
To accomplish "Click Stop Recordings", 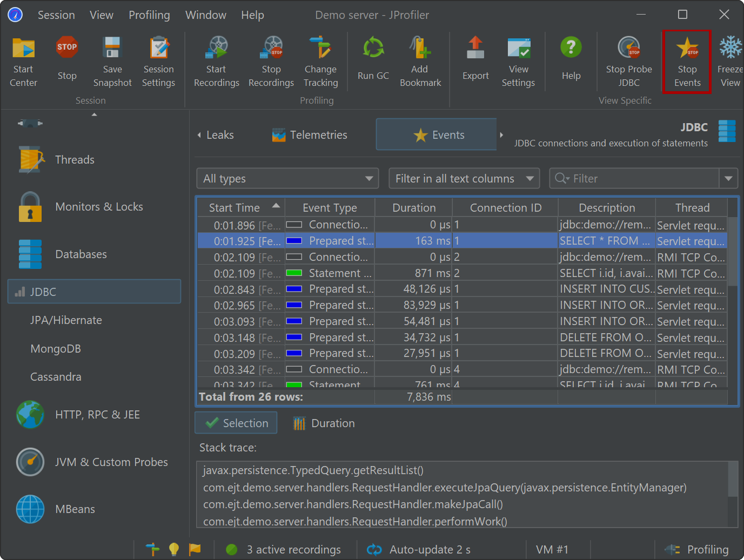I will click(x=271, y=62).
